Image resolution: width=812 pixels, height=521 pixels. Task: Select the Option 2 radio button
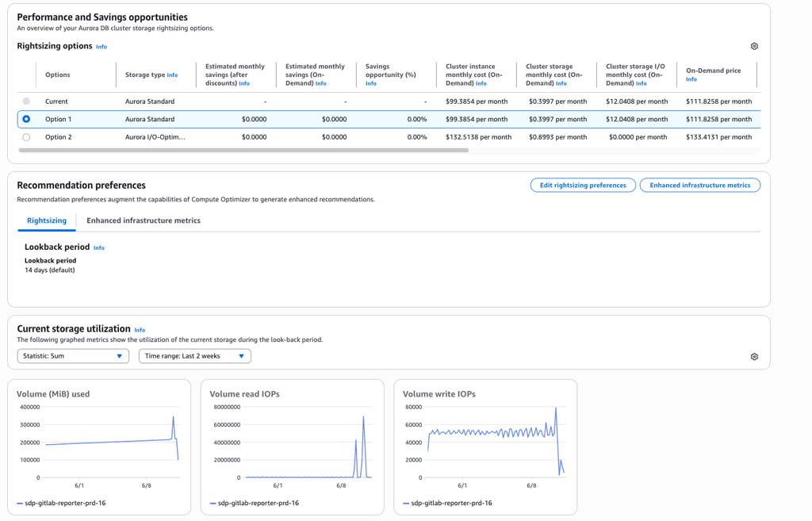(26, 137)
